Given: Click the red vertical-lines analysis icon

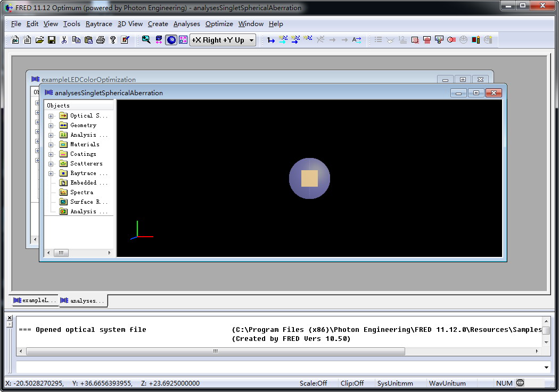Looking at the screenshot, I should [427, 40].
